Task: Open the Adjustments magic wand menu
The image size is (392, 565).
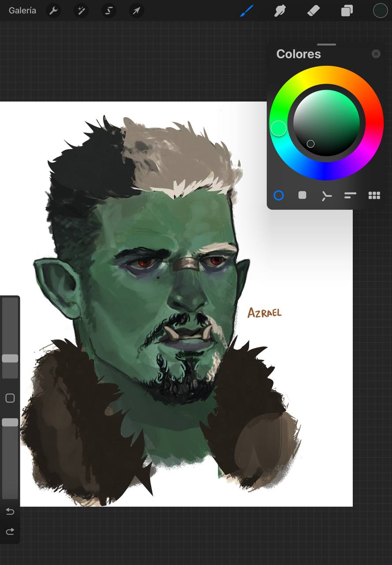Action: (81, 11)
